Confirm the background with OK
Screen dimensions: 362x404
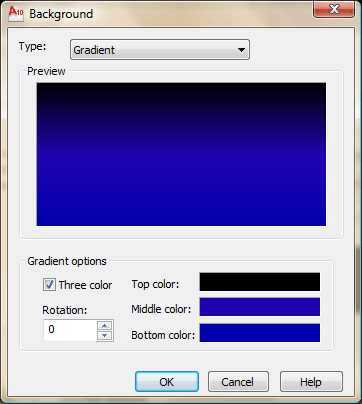click(167, 382)
